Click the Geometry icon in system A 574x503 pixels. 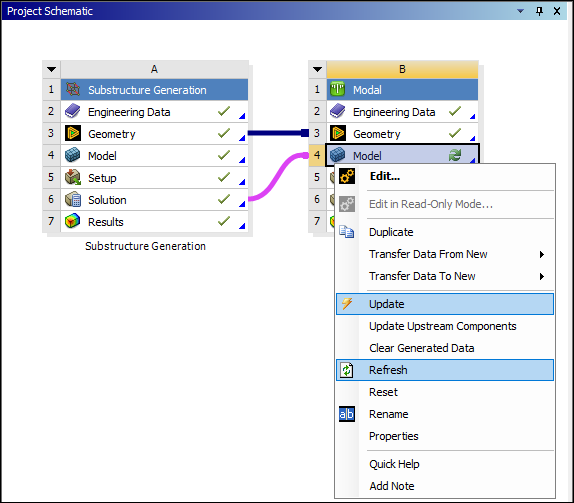point(72,133)
